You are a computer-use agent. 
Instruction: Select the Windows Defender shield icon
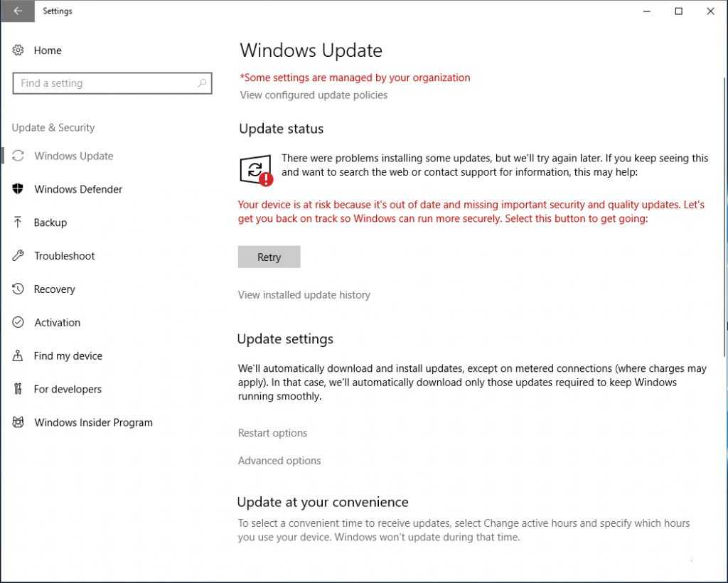tap(18, 189)
